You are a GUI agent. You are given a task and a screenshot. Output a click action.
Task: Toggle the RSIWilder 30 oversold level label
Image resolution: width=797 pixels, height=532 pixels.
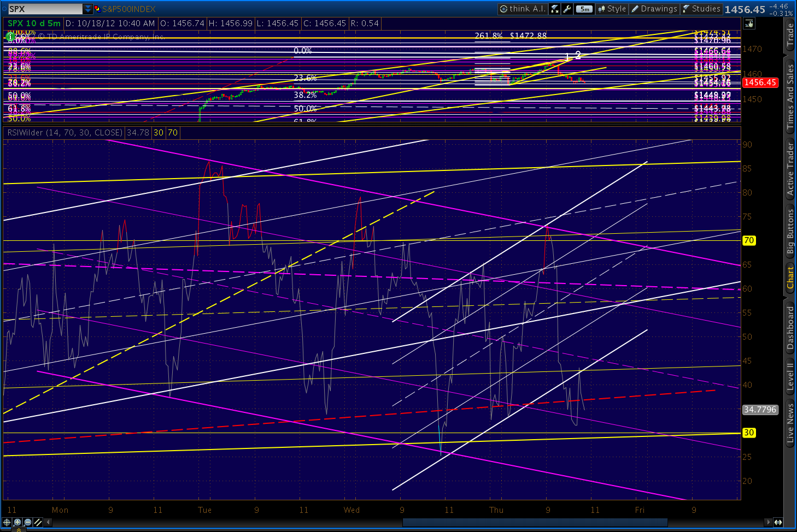tap(749, 433)
